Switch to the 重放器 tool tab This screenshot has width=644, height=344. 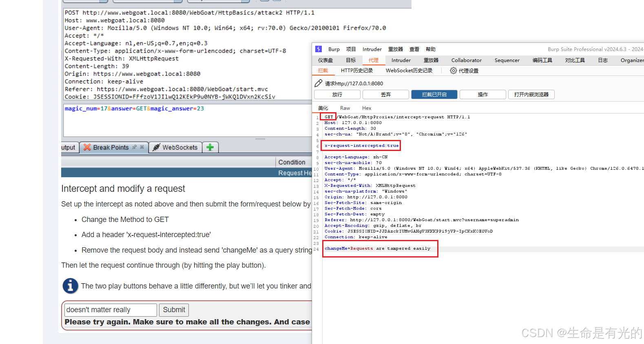pyautogui.click(x=431, y=60)
